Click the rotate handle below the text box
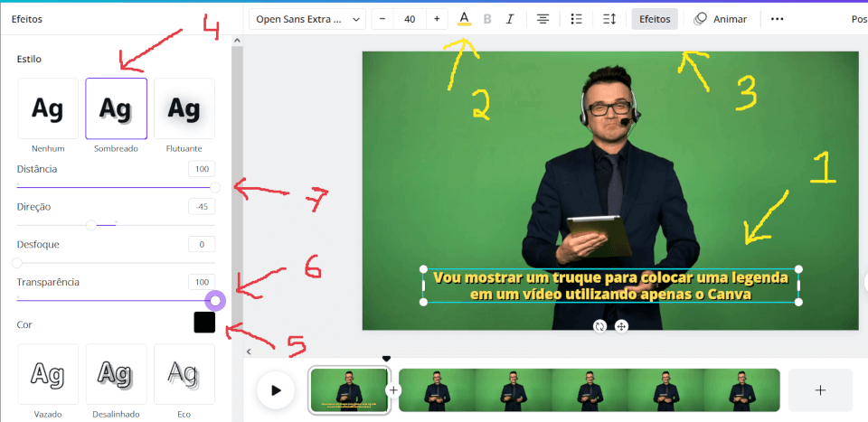The width and height of the screenshot is (868, 422). click(599, 326)
